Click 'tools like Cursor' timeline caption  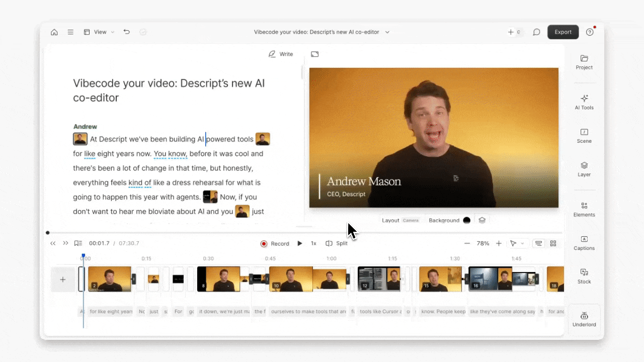(x=380, y=312)
